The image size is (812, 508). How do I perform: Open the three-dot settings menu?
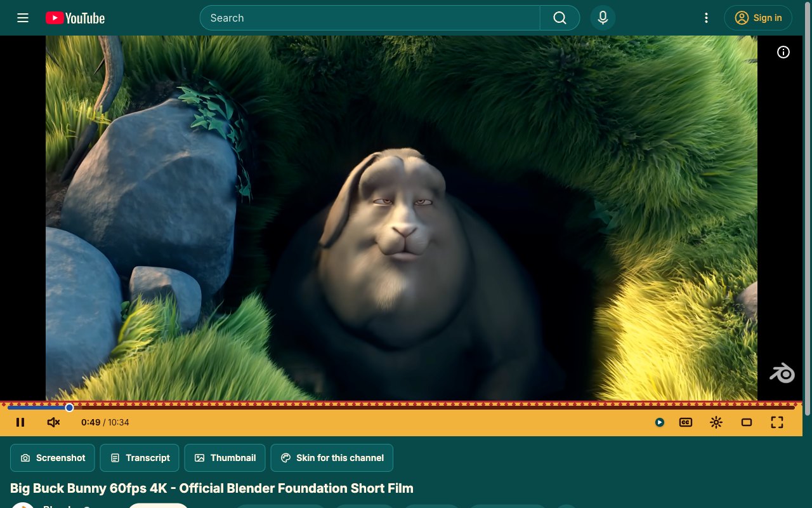[706, 18]
